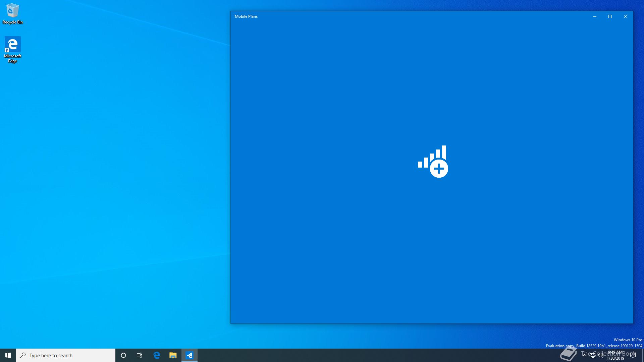Maximize the Mobile Plans window

(x=610, y=16)
